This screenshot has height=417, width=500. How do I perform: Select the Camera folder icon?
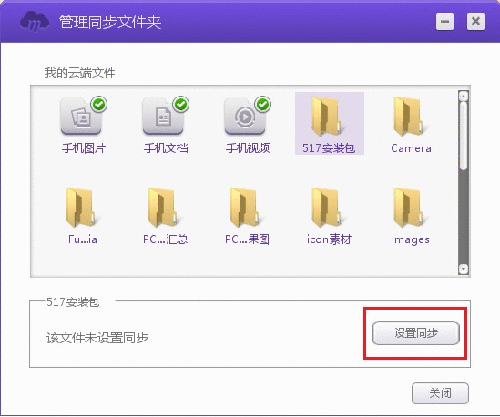point(409,117)
